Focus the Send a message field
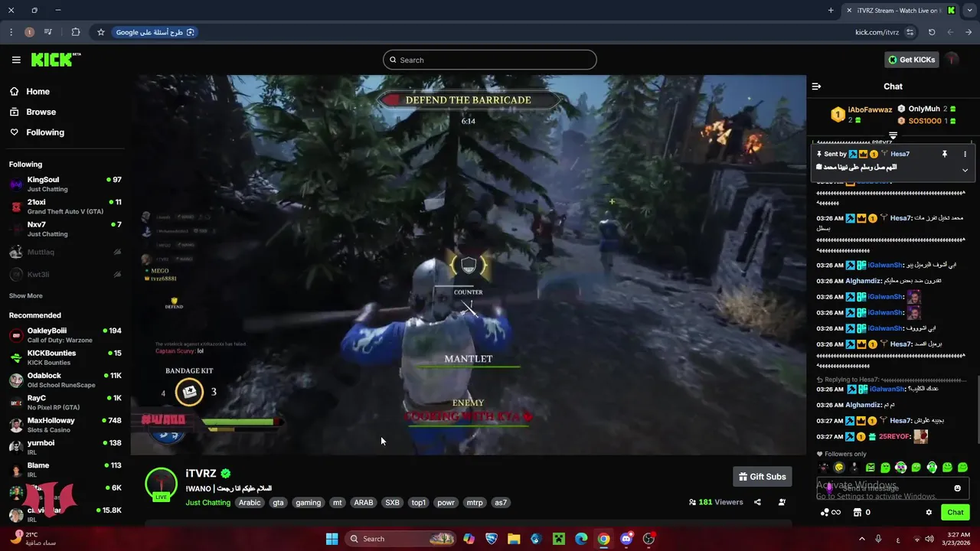Screen dimensions: 980x551 pyautogui.click(x=892, y=488)
